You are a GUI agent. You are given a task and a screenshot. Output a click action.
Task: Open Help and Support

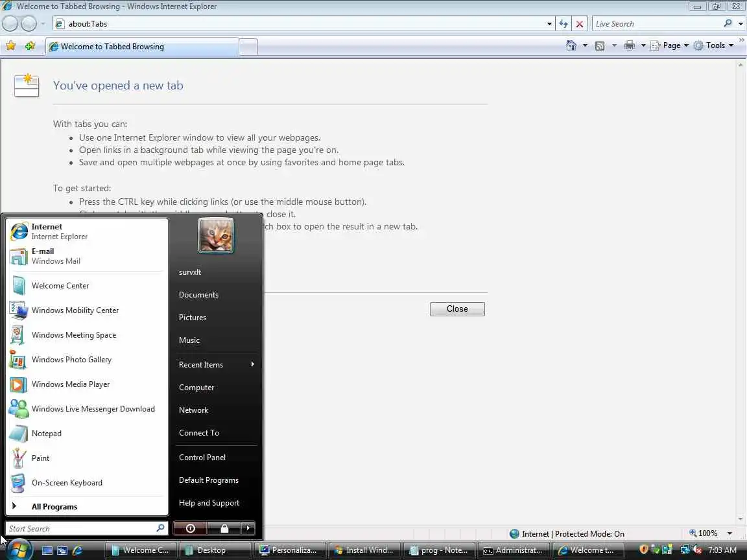(217, 504)
